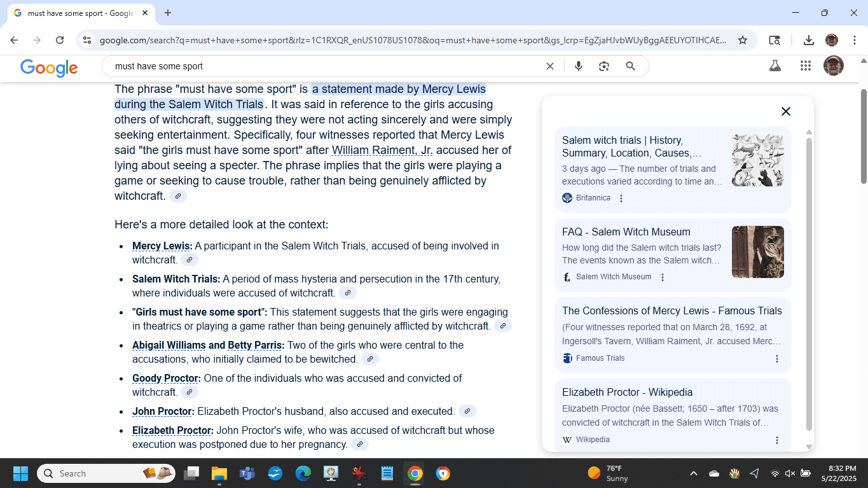The width and height of the screenshot is (868, 488).
Task: Click source link icon after John Proctor bullet
Action: click(x=467, y=411)
